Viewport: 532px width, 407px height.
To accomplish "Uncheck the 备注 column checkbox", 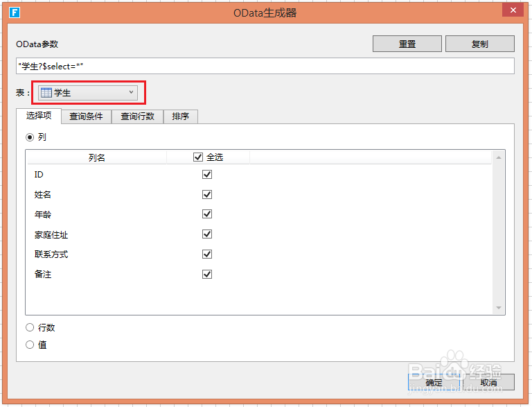I will 207,274.
